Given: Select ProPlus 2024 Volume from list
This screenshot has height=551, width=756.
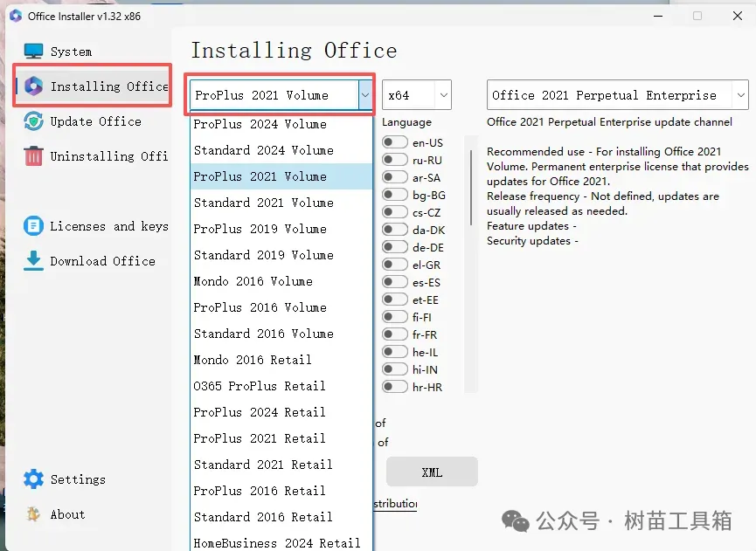Looking at the screenshot, I should pos(281,124).
